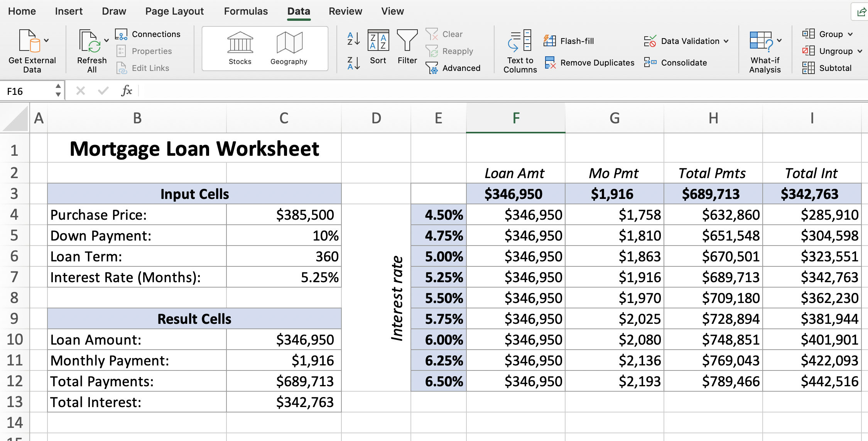The image size is (868, 441).
Task: Click the Refresh All icon
Action: [x=90, y=40]
